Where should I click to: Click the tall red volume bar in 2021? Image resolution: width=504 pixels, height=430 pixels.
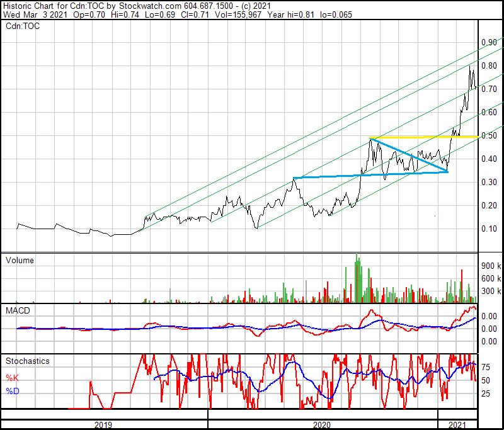tap(462, 286)
